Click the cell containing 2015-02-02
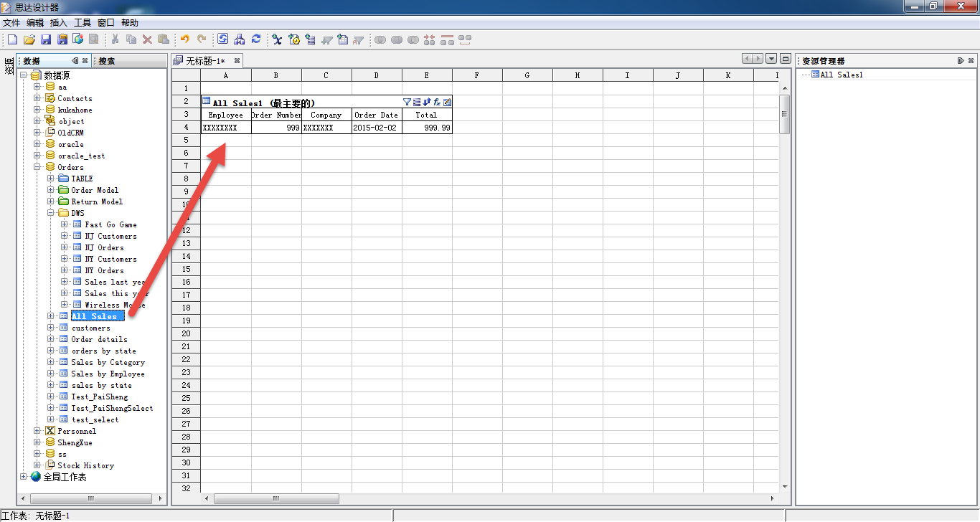 [x=377, y=128]
